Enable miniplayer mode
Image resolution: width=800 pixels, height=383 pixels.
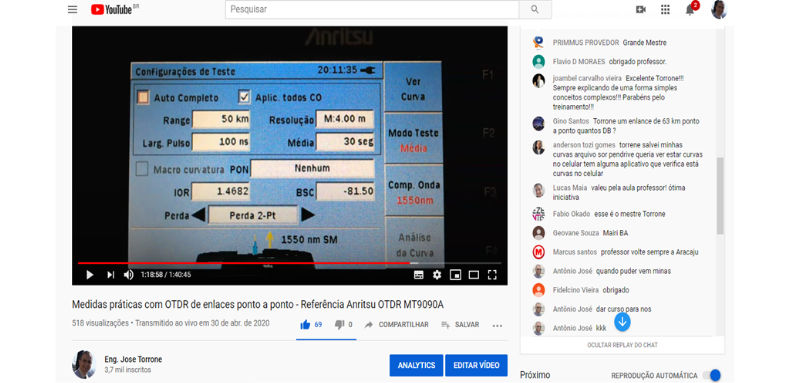point(455,275)
